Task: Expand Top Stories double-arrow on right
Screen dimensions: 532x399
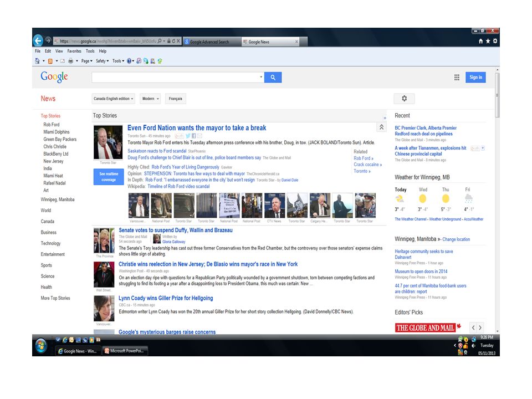Action: [385, 118]
